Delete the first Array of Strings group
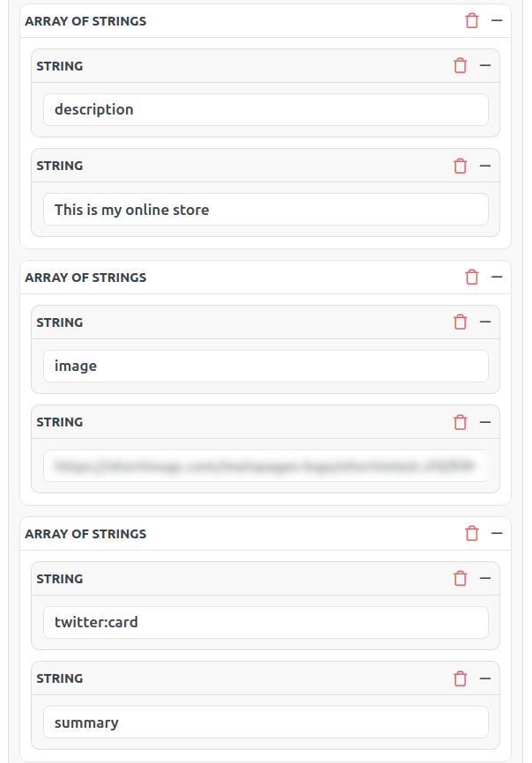This screenshot has width=532, height=763. [x=472, y=21]
